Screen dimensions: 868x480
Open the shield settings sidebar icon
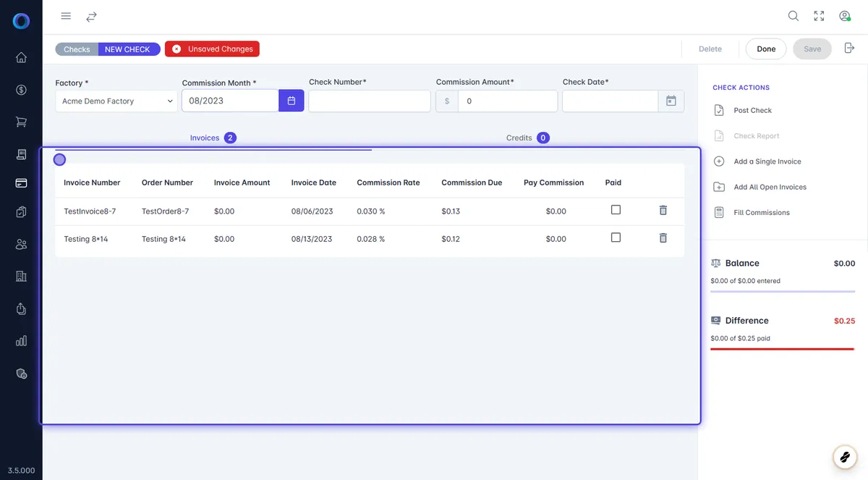click(21, 374)
